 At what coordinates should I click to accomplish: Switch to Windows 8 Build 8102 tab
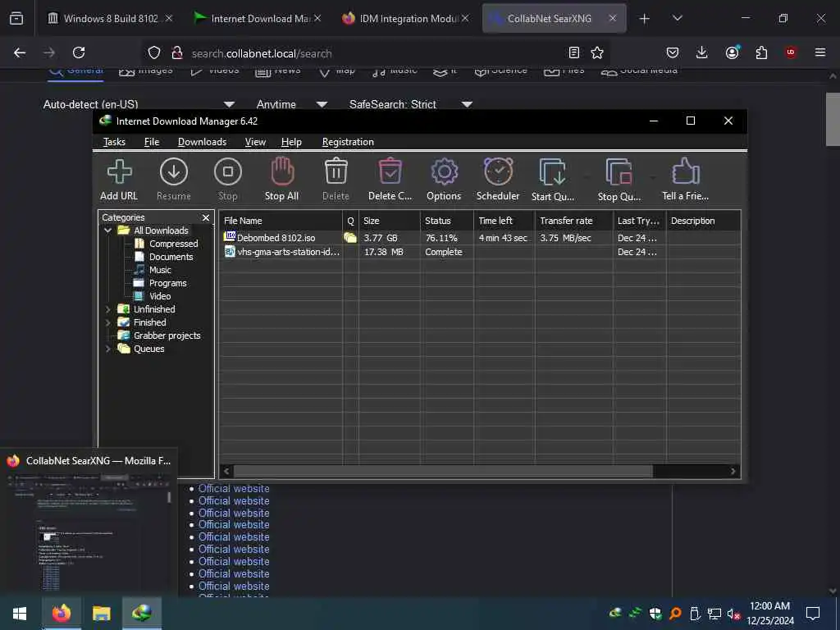coord(110,19)
